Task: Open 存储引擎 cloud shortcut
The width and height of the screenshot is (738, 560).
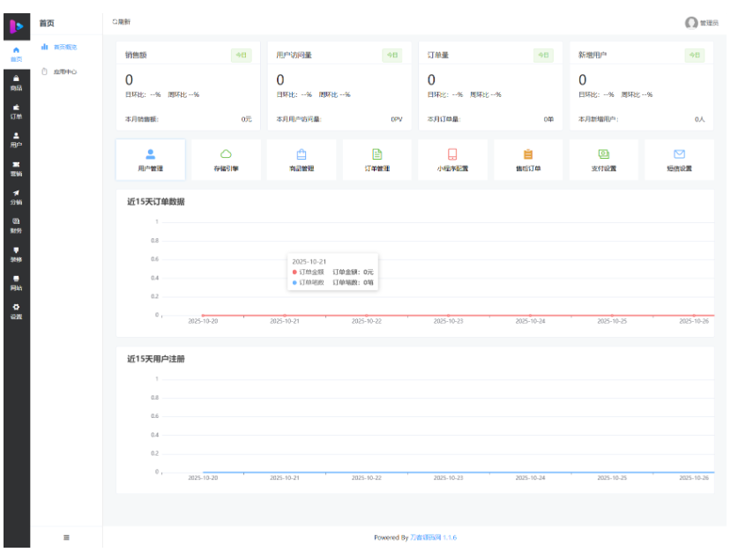Action: pos(226,159)
